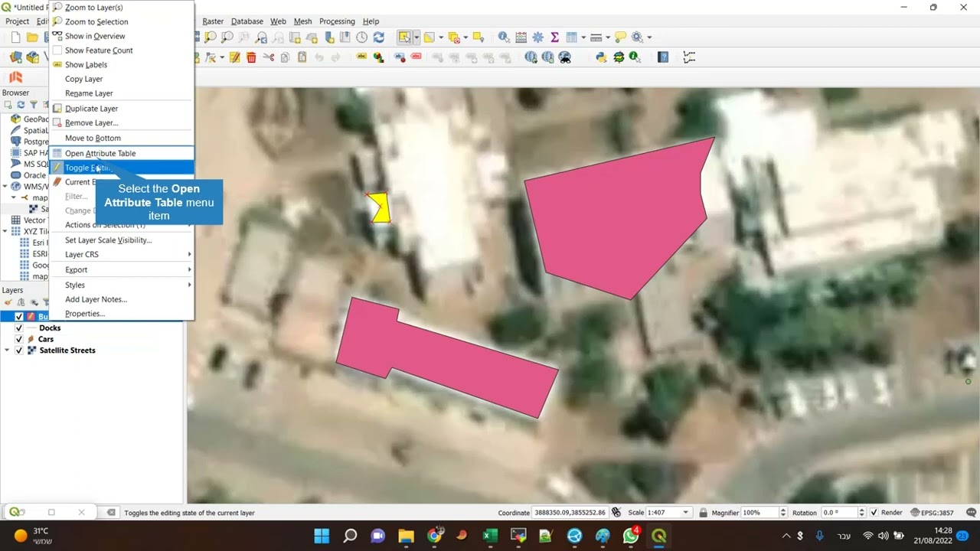The image size is (980, 551).
Task: Toggle the Render checkbox in status bar
Action: 874,513
